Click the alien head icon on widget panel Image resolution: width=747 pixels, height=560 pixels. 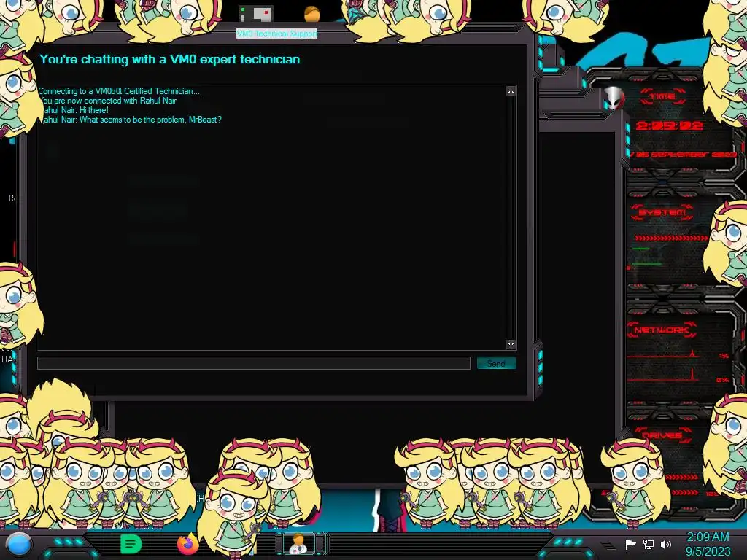tap(614, 98)
